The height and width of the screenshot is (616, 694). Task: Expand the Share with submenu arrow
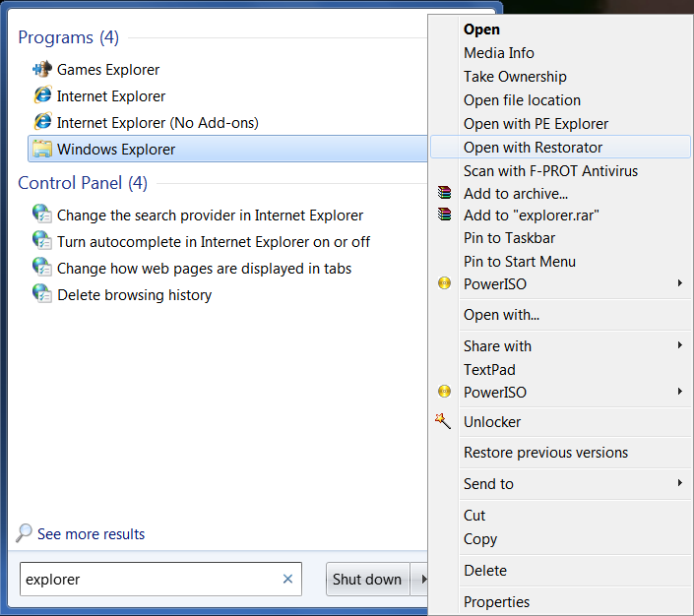[680, 345]
